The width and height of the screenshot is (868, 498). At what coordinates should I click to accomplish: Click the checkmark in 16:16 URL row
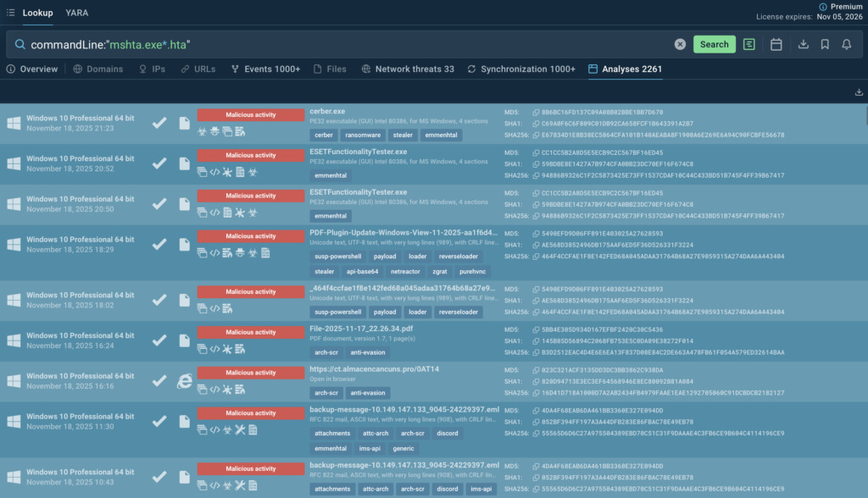click(x=159, y=380)
